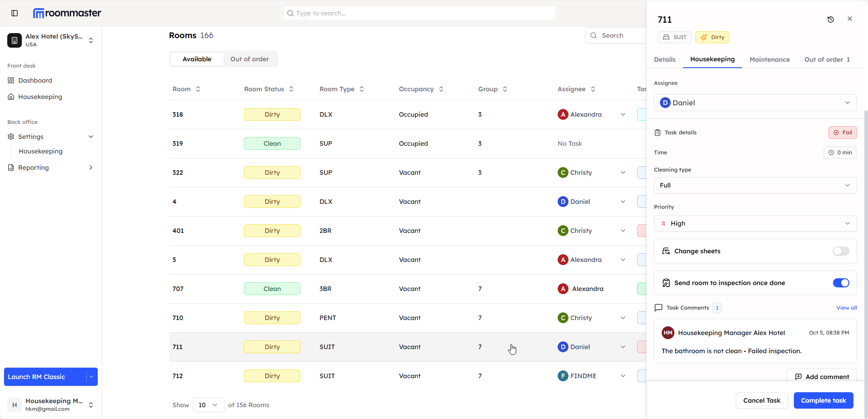Toggle the sidebar collapse icon
The image size is (868, 419).
[x=15, y=13]
